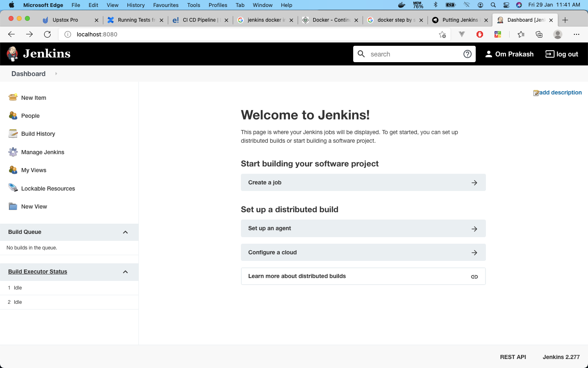Click the Siri icon in menu bar
The height and width of the screenshot is (368, 588).
click(519, 5)
